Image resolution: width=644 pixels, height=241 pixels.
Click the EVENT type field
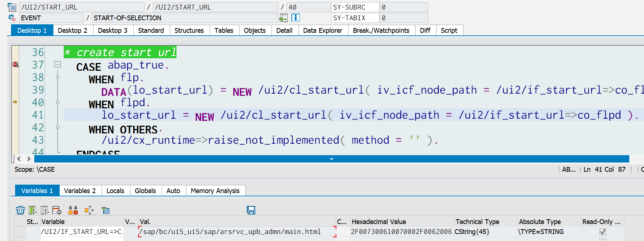[51, 18]
